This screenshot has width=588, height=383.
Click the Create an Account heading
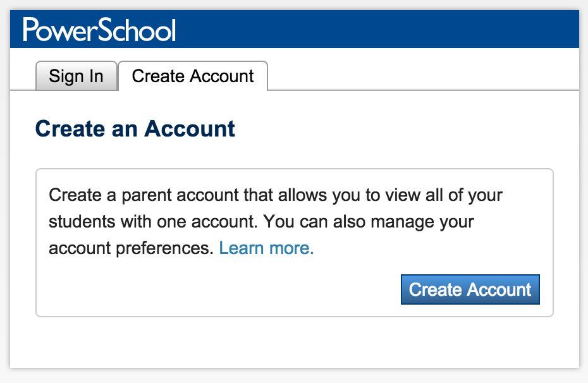[x=135, y=129]
